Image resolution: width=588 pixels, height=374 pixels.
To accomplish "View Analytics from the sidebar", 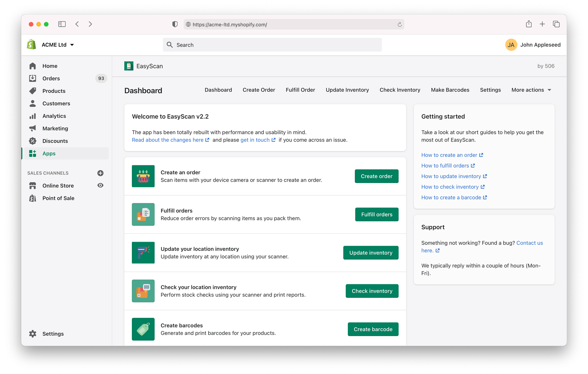I will click(54, 116).
